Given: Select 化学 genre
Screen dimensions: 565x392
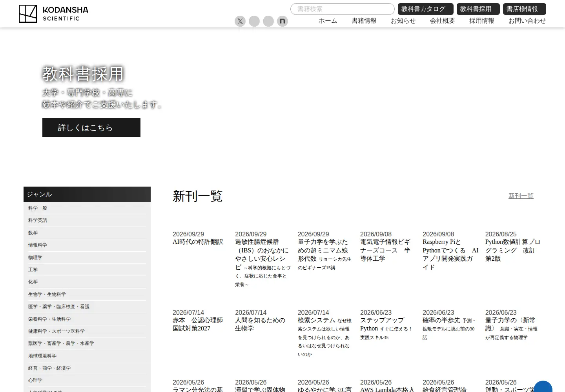Looking at the screenshot, I should point(87,282).
